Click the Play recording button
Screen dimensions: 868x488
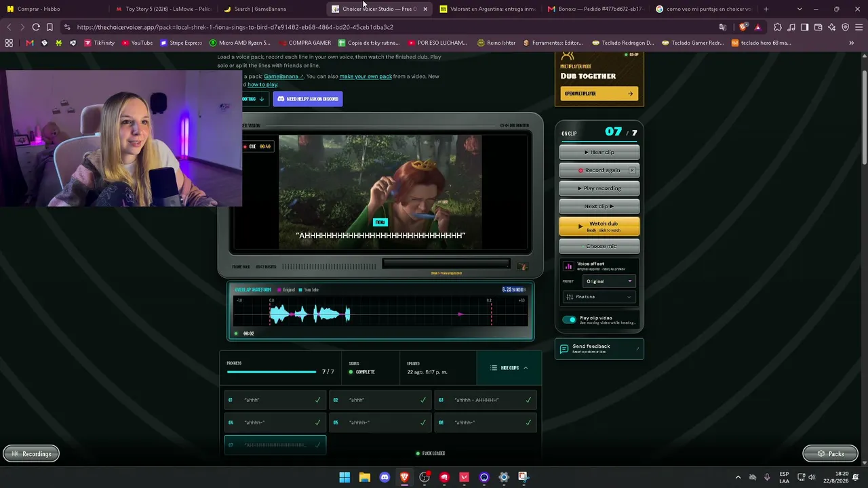click(599, 188)
